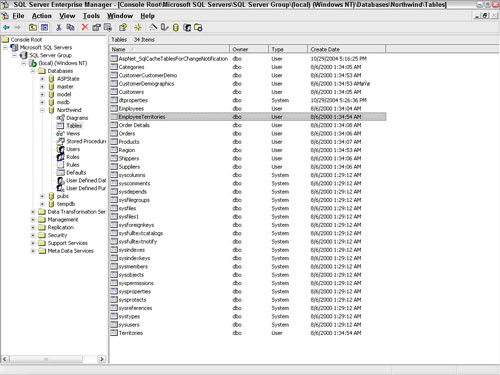Image resolution: width=500 pixels, height=375 pixels.
Task: Click the red Delete X icon
Action: (85, 27)
